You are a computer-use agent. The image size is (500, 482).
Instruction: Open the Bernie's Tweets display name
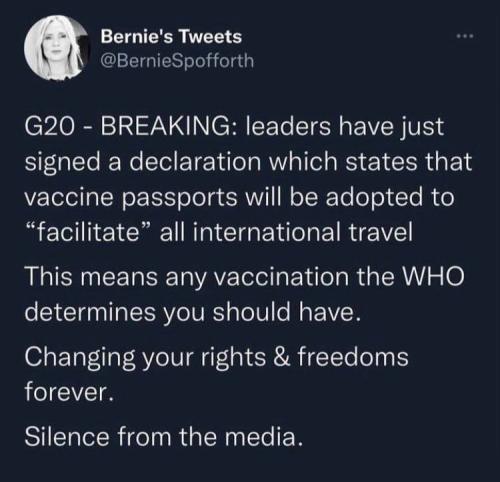171,36
